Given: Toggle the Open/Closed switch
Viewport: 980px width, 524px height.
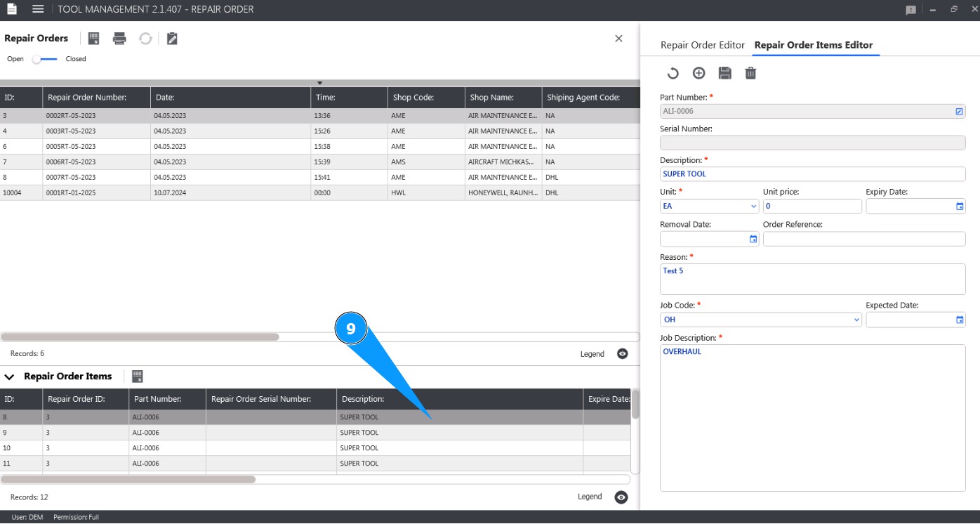Looking at the screenshot, I should (x=45, y=59).
